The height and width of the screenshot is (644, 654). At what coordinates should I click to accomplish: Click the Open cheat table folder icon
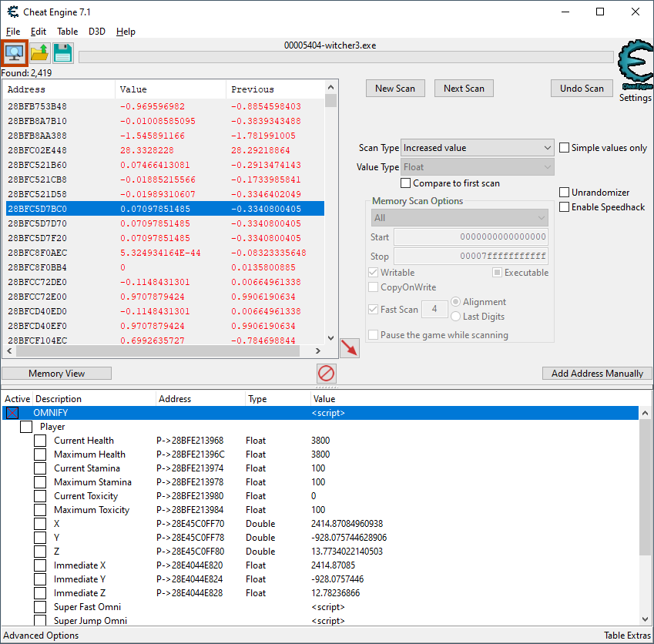click(39, 52)
